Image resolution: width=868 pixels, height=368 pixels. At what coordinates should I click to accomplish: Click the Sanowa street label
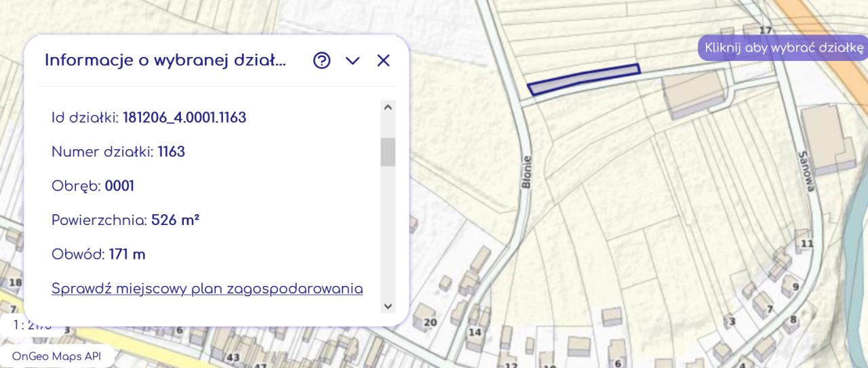click(x=807, y=171)
